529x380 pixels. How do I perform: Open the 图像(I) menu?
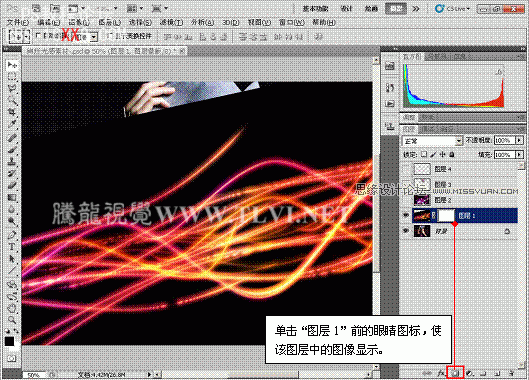79,22
